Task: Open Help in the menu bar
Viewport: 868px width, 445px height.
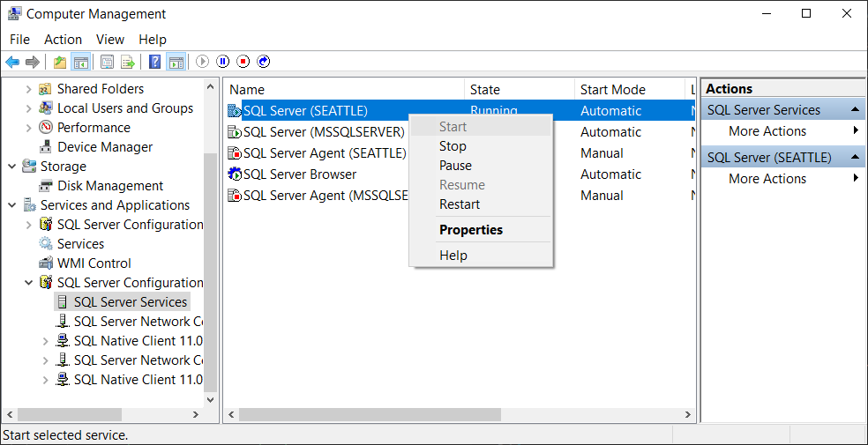Action: tap(153, 40)
